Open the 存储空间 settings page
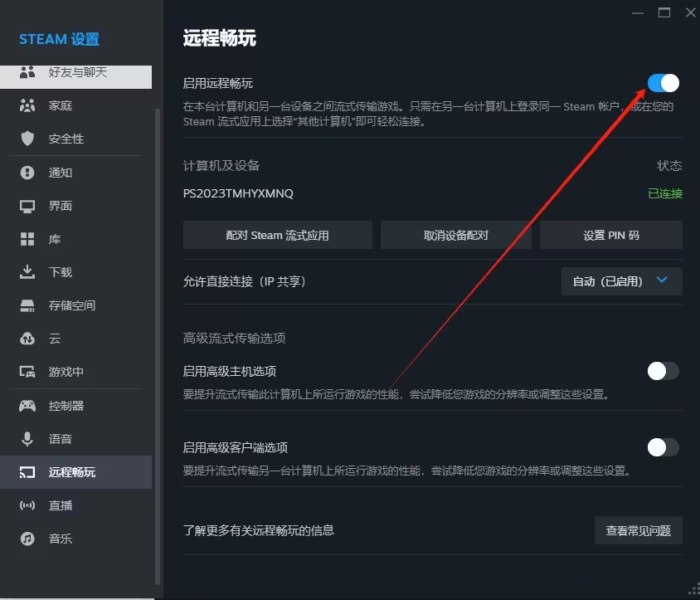The height and width of the screenshot is (600, 700). (x=76, y=305)
